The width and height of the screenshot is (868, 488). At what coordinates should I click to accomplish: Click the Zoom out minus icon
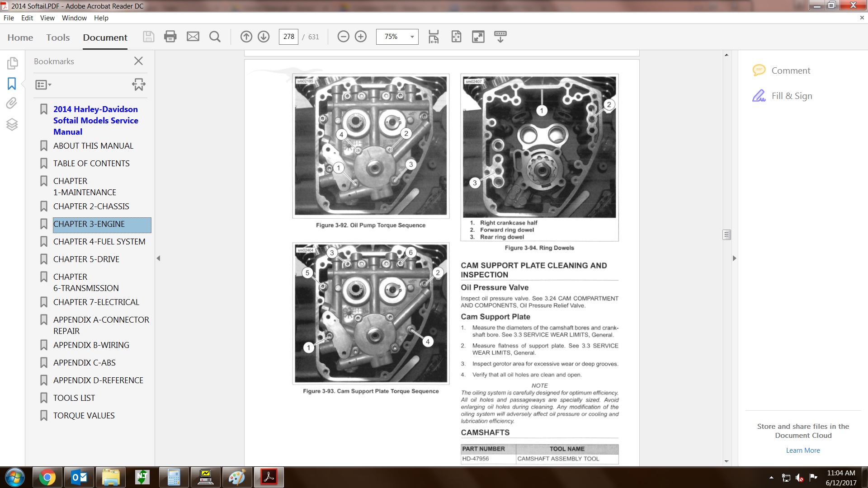point(344,37)
